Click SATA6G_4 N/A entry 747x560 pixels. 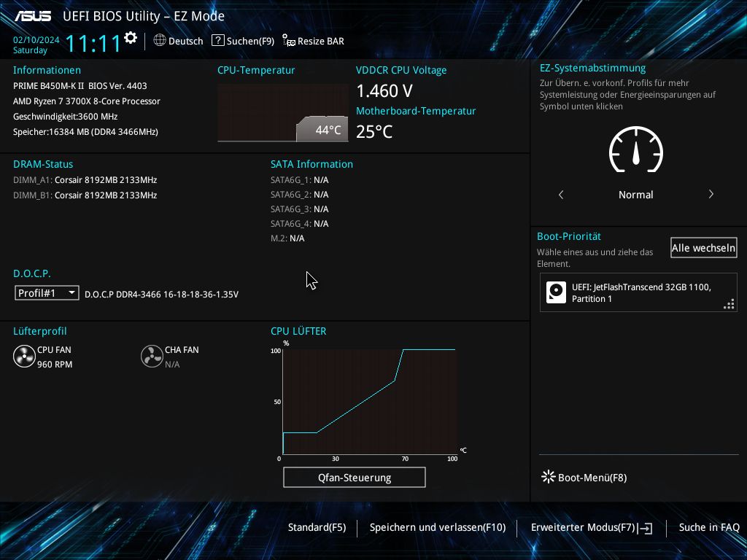click(300, 224)
